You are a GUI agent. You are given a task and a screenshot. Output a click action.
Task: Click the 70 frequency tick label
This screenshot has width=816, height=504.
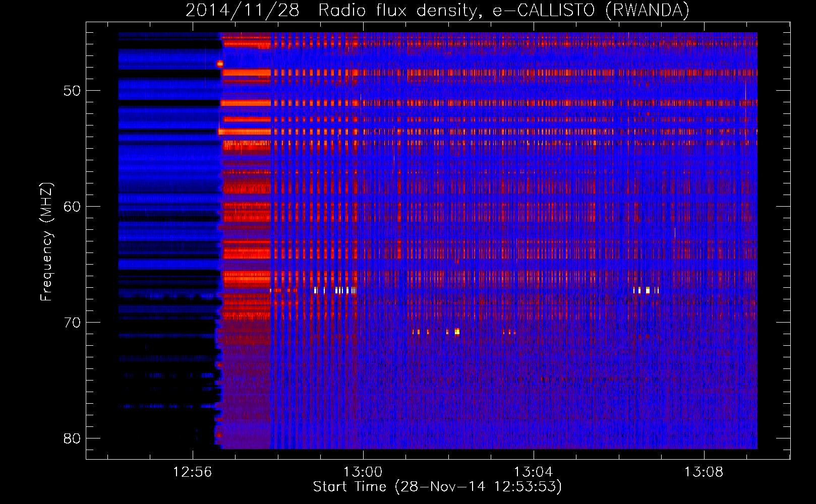click(72, 323)
